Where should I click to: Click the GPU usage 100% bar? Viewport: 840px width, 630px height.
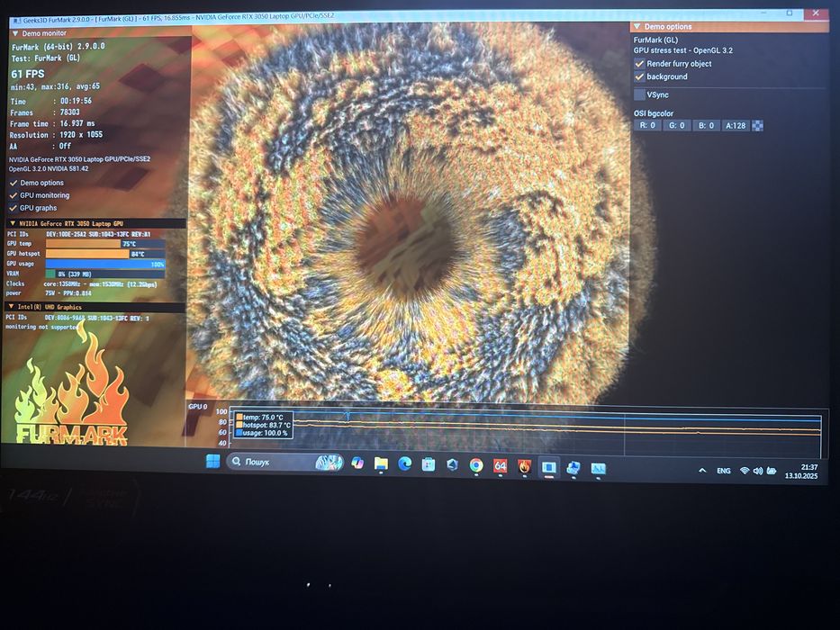click(x=105, y=264)
